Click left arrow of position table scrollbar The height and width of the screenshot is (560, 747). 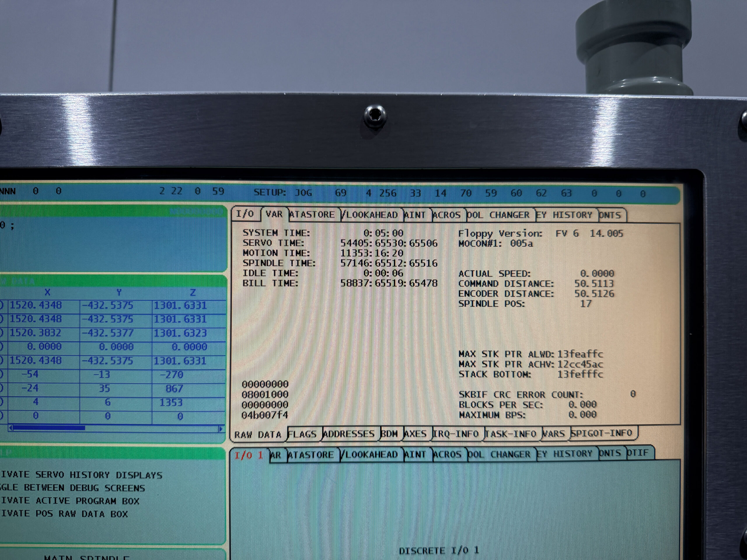pyautogui.click(x=11, y=428)
